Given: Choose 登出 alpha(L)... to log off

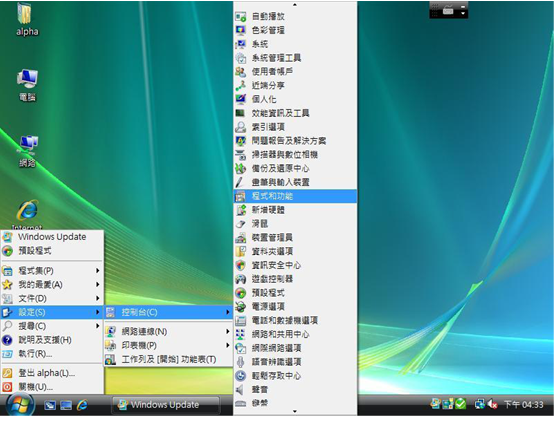Looking at the screenshot, I should pyautogui.click(x=52, y=373).
